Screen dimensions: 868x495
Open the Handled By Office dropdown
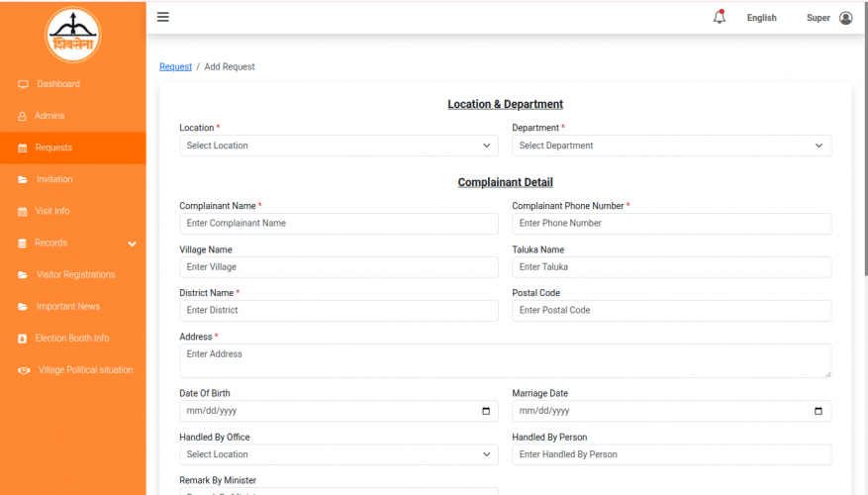338,454
